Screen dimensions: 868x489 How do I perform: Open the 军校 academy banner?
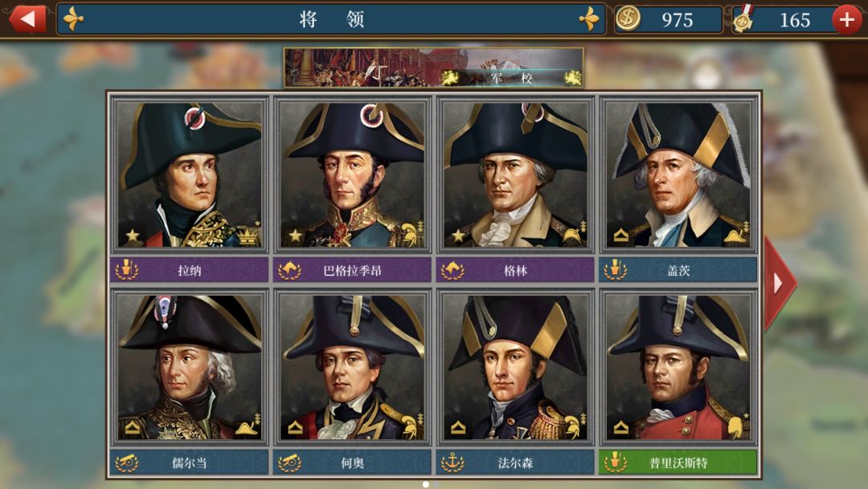pyautogui.click(x=433, y=68)
